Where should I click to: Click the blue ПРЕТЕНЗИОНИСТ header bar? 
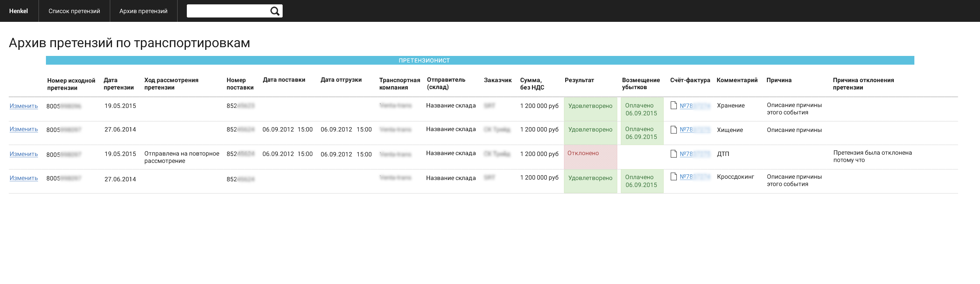point(480,60)
